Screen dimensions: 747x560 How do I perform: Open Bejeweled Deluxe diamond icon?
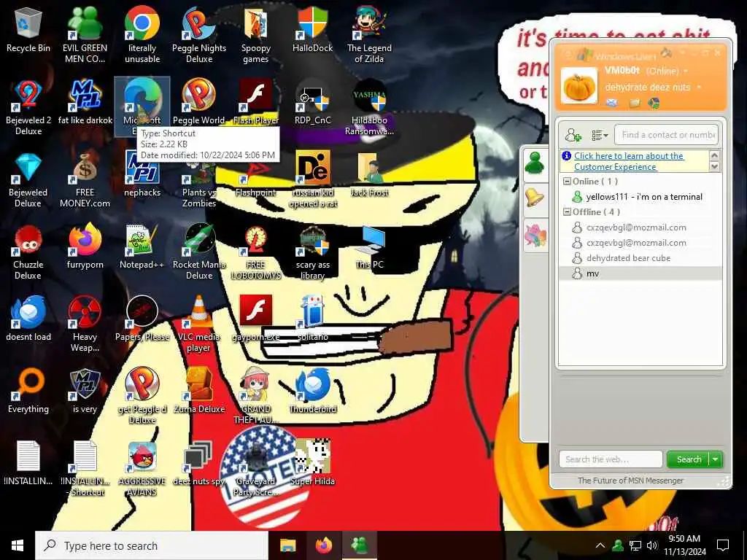[28, 181]
